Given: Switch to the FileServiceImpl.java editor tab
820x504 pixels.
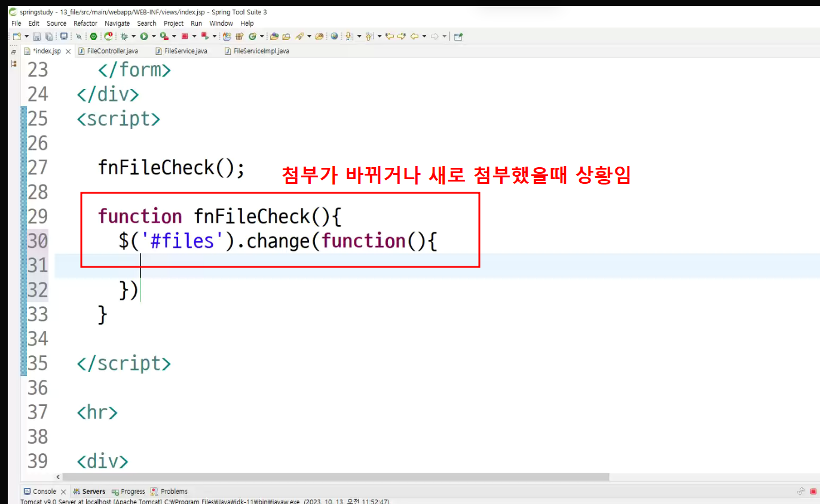Looking at the screenshot, I should [256, 51].
